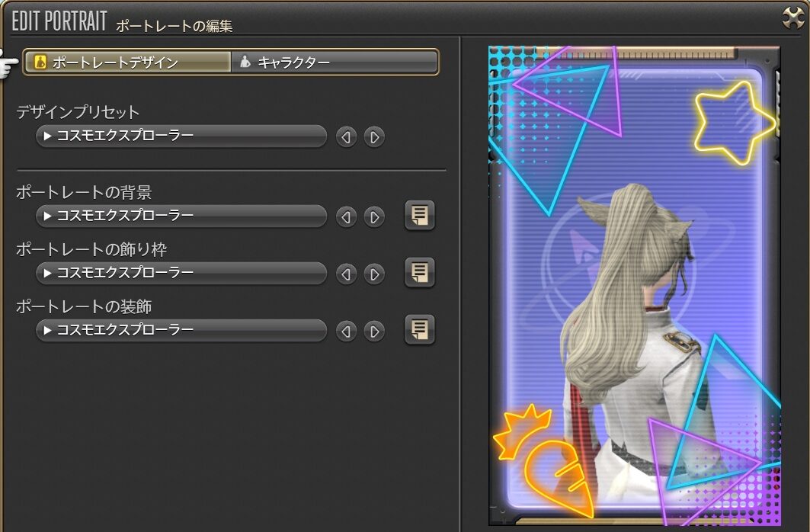
Task: Click the character figure icon on キャラクター tab
Action: click(x=245, y=62)
